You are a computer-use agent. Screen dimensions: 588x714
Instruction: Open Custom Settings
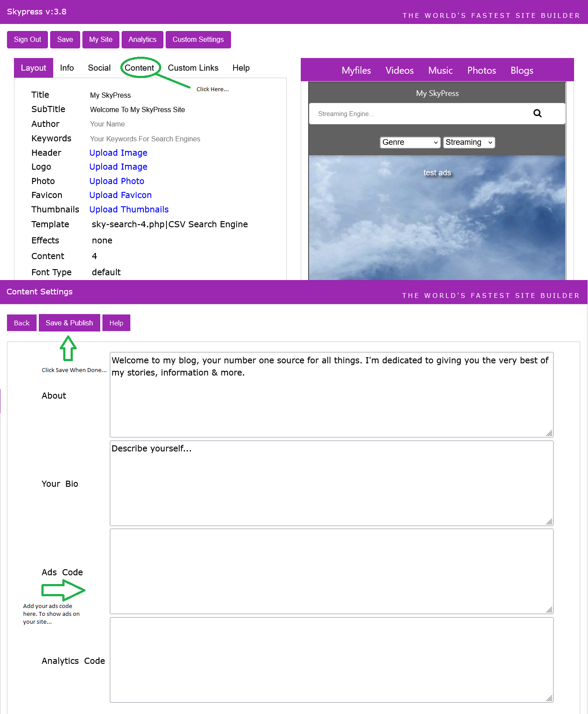click(198, 40)
